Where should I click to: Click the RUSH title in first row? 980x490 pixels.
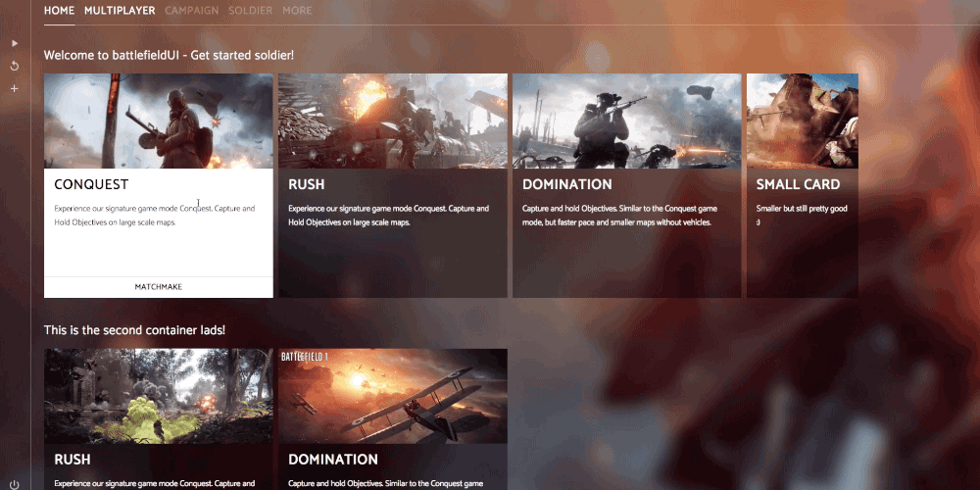(306, 184)
